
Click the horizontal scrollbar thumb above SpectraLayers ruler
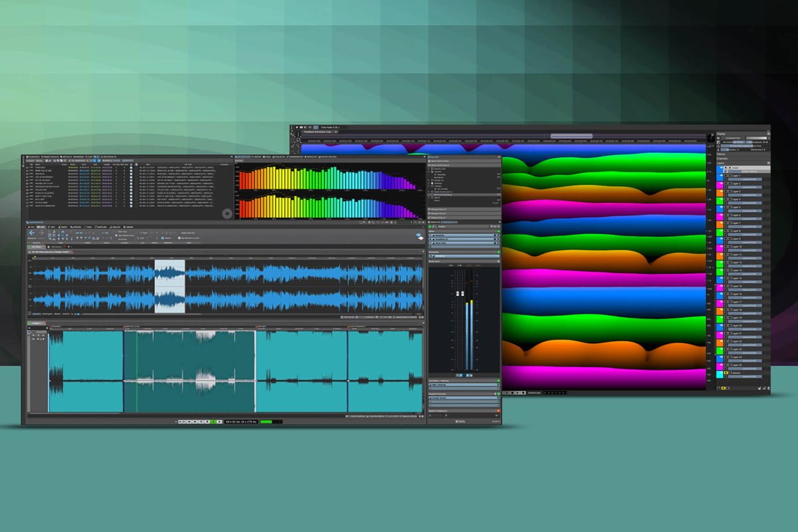572,136
